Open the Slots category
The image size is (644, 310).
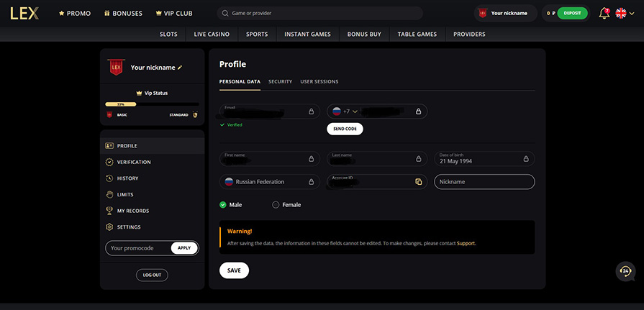coord(169,35)
